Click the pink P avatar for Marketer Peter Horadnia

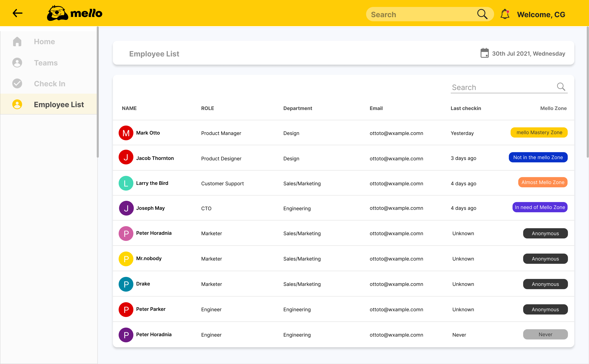tap(126, 234)
